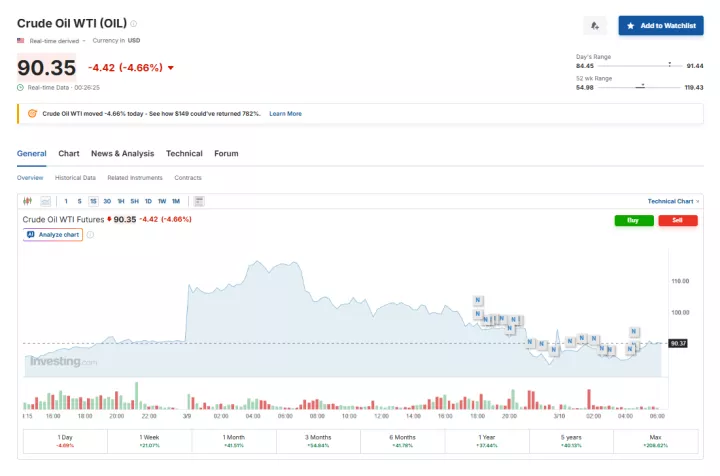Open the Technical Chart dropdown
720x476 pixels.
(672, 201)
